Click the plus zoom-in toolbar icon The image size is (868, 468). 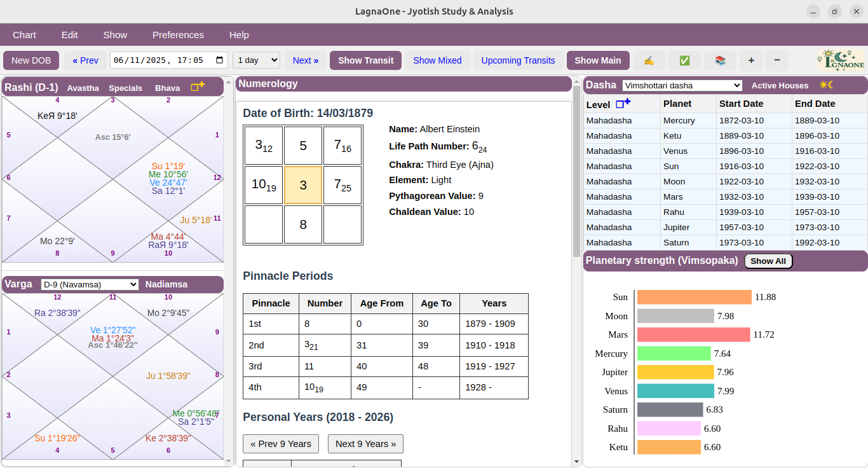[x=751, y=60]
